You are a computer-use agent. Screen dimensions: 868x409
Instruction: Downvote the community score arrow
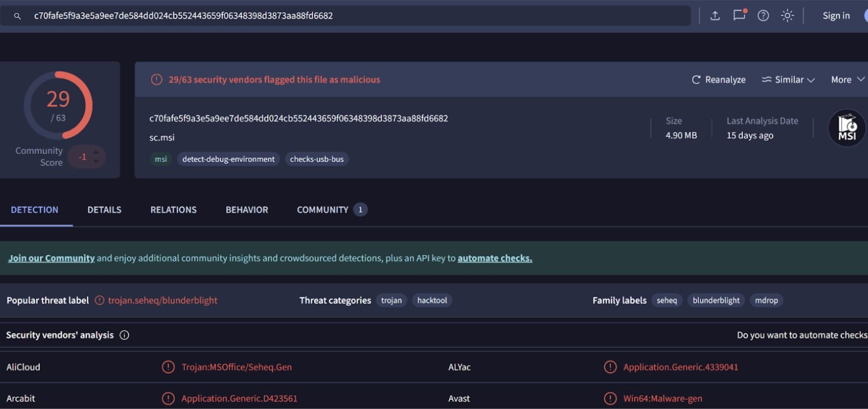[96, 161]
